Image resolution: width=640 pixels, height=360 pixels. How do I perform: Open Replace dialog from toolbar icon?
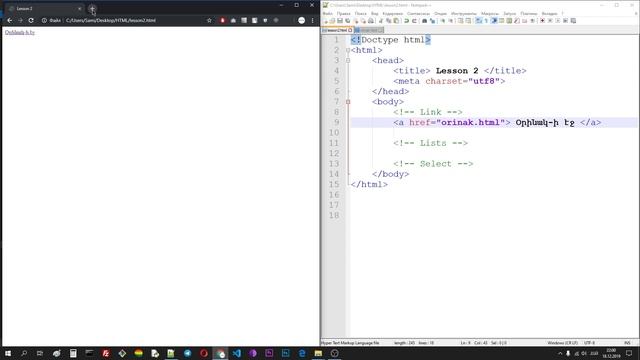[x=432, y=21]
